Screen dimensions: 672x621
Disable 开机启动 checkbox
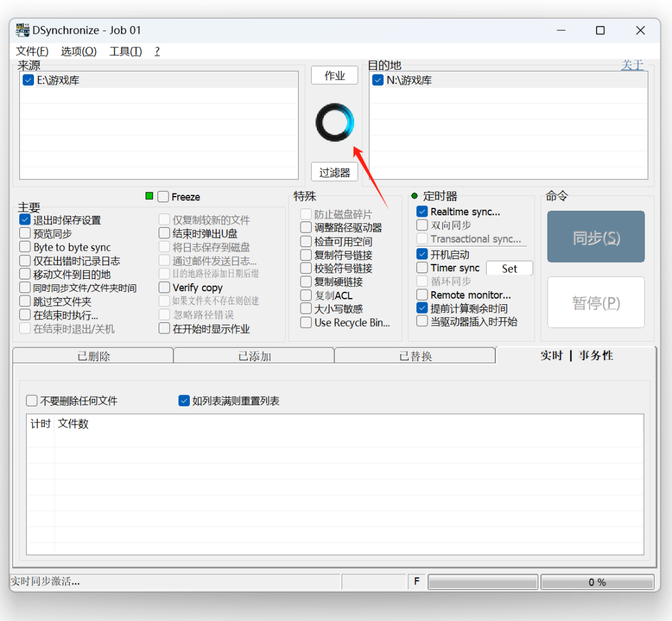(x=422, y=254)
